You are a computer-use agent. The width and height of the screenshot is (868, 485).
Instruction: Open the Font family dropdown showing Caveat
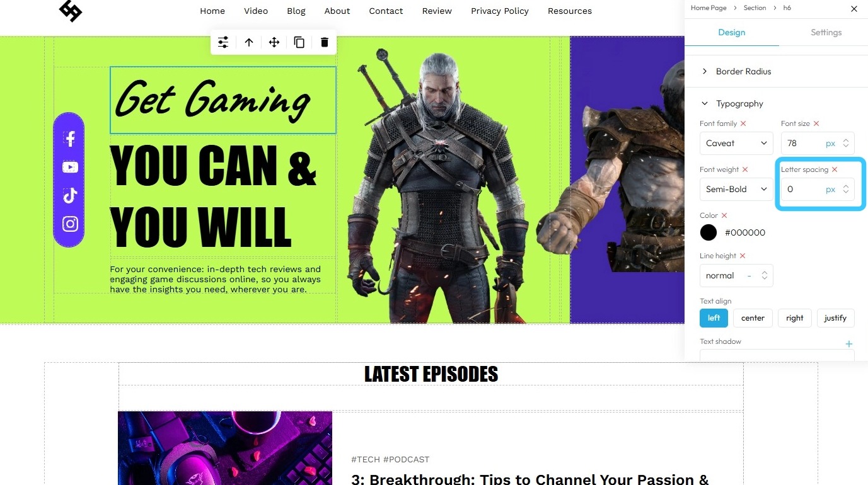click(736, 143)
